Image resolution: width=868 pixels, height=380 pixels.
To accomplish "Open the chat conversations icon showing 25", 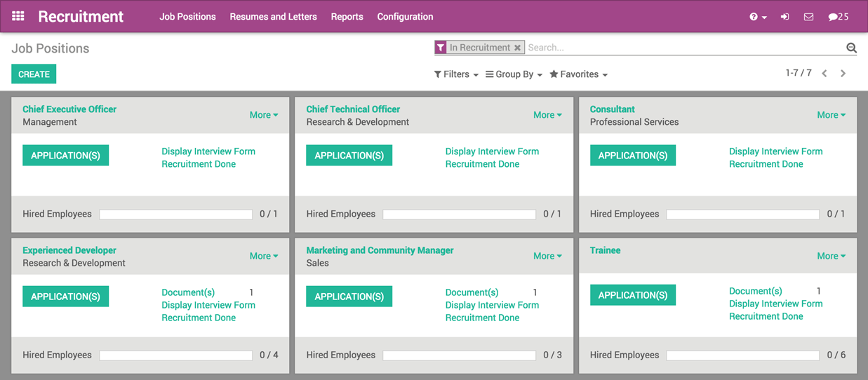I will [838, 17].
